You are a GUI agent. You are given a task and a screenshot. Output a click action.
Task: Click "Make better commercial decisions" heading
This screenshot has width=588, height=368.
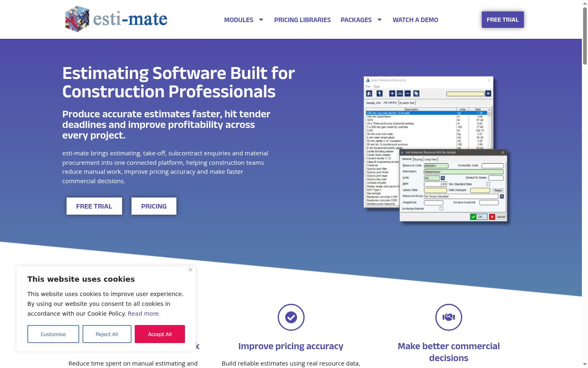coord(449,352)
